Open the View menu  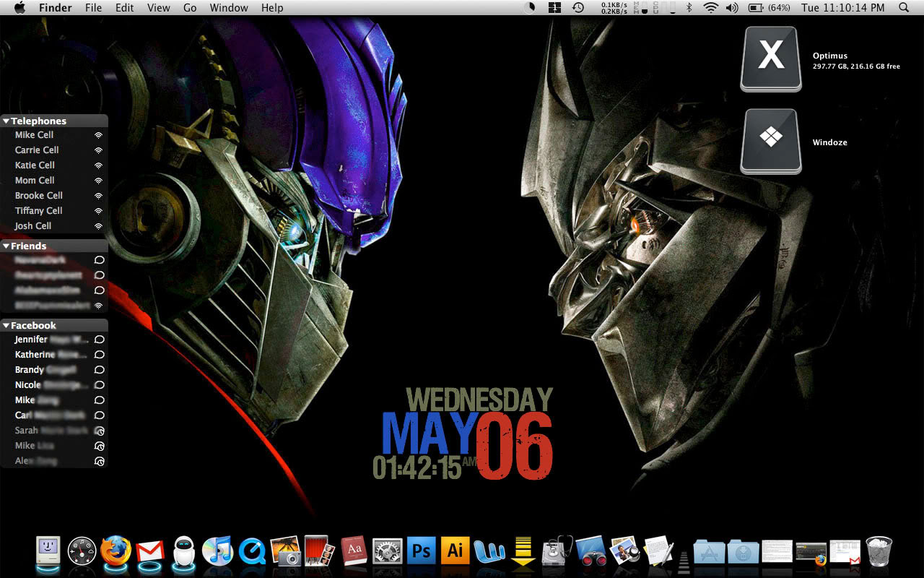pos(159,7)
